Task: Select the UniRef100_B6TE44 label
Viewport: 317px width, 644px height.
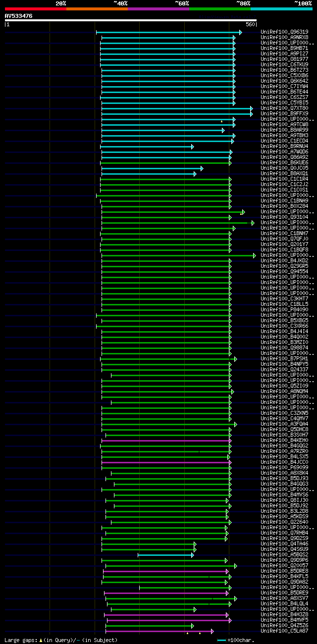Action: [x=284, y=92]
